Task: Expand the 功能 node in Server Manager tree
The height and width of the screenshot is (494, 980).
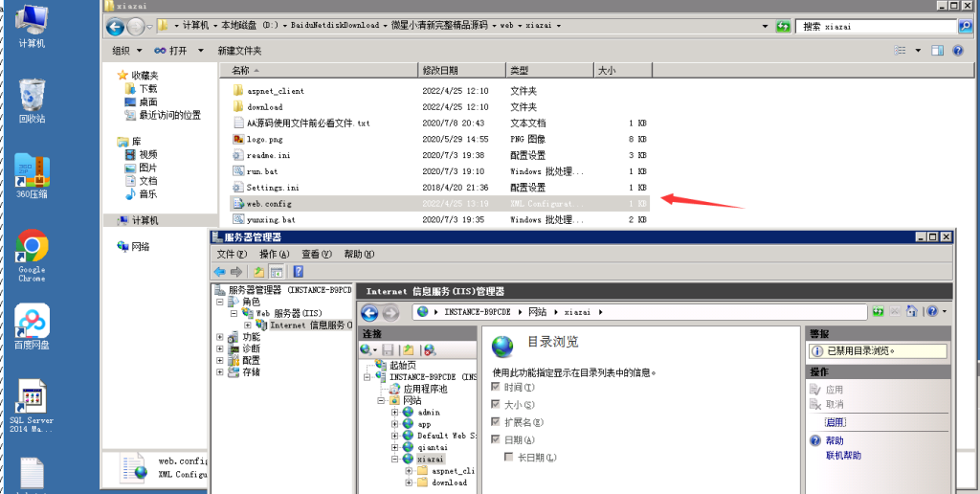Action: pos(220,337)
